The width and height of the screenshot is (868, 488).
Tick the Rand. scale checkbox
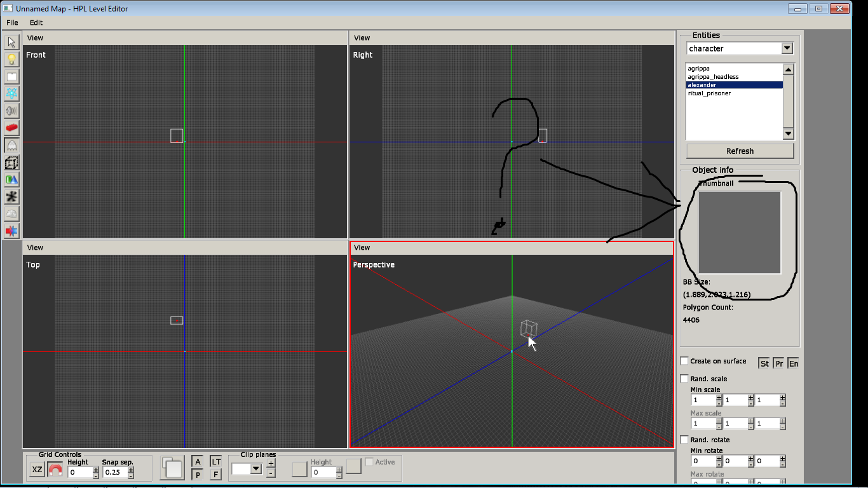(684, 379)
